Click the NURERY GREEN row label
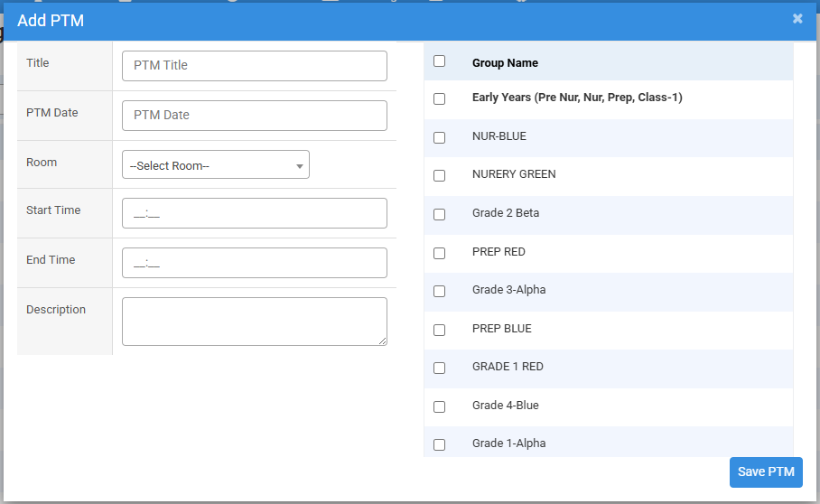The height and width of the screenshot is (504, 820). (x=514, y=174)
